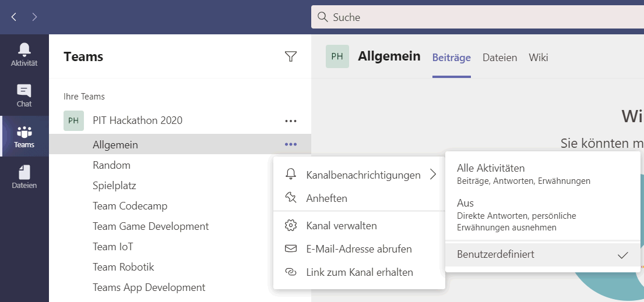Screen dimensions: 644x302
Task: Click the Ihre Teams heading
Action: point(84,97)
